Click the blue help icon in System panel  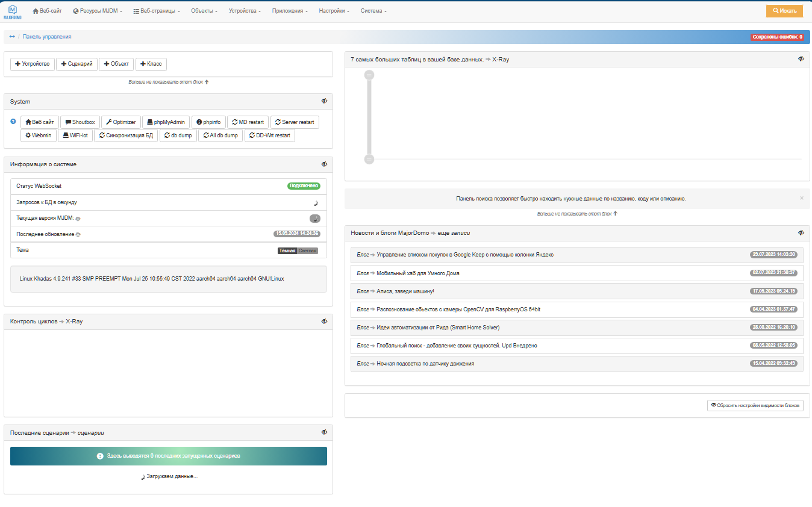pyautogui.click(x=13, y=122)
